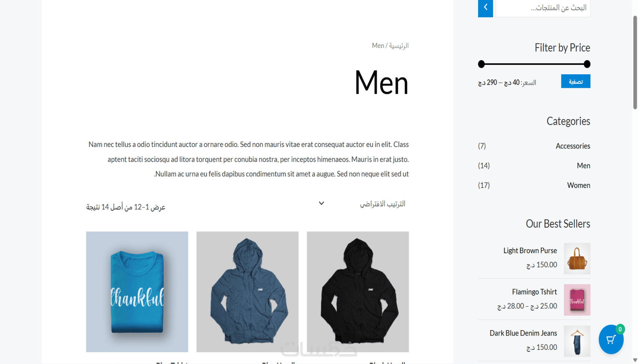Select the Men category link

pyautogui.click(x=583, y=165)
